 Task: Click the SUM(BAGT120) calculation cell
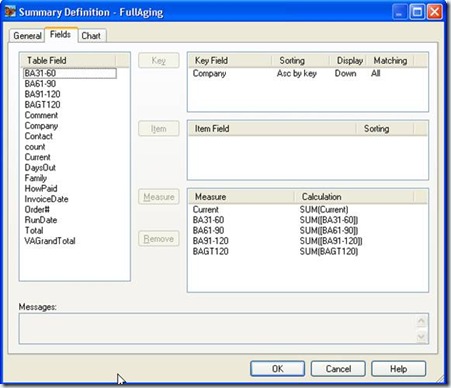[x=329, y=251]
